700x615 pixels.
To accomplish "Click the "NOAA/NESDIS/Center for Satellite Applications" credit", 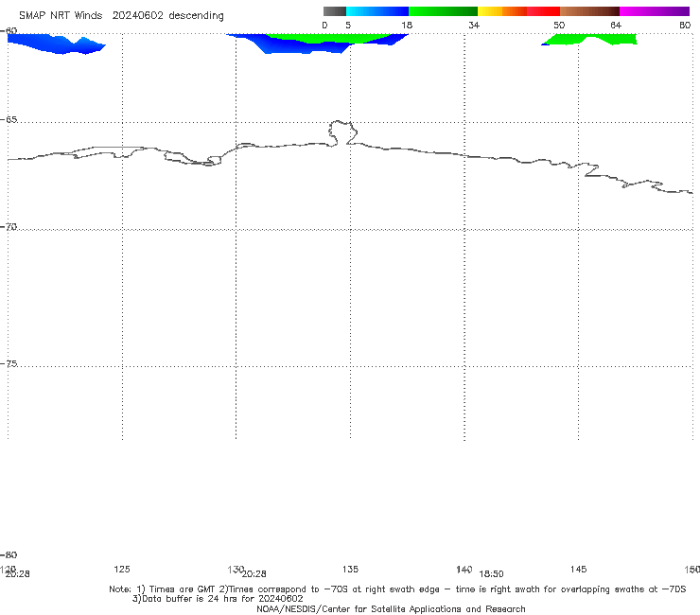I will pyautogui.click(x=391, y=608).
